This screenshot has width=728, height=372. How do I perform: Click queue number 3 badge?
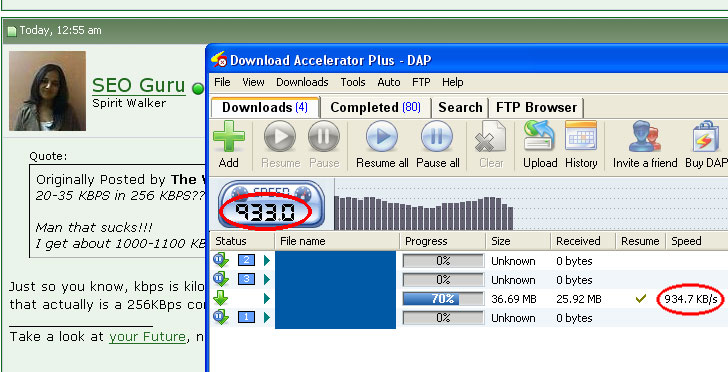247,279
